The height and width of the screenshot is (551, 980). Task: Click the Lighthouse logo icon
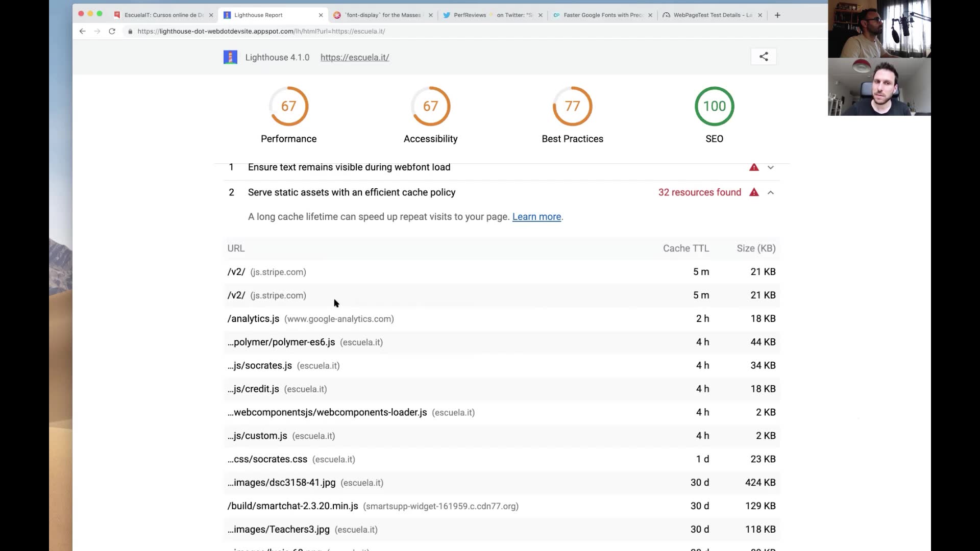point(230,57)
